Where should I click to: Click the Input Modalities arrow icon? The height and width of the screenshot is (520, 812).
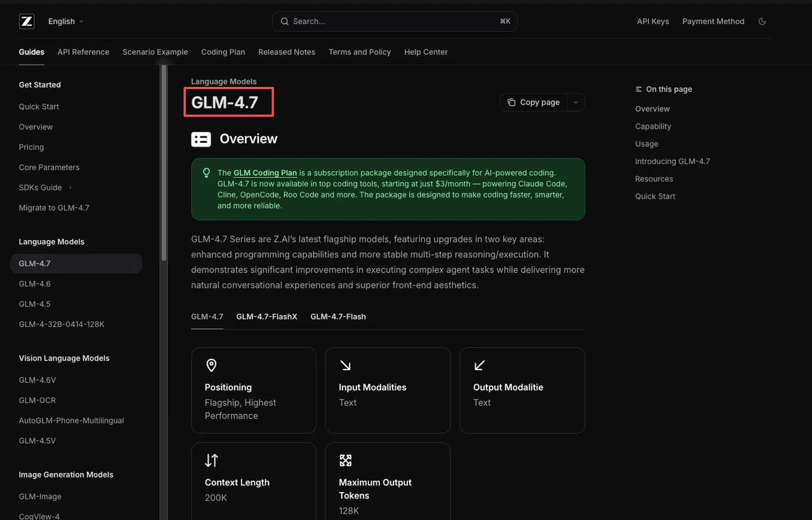coord(345,365)
